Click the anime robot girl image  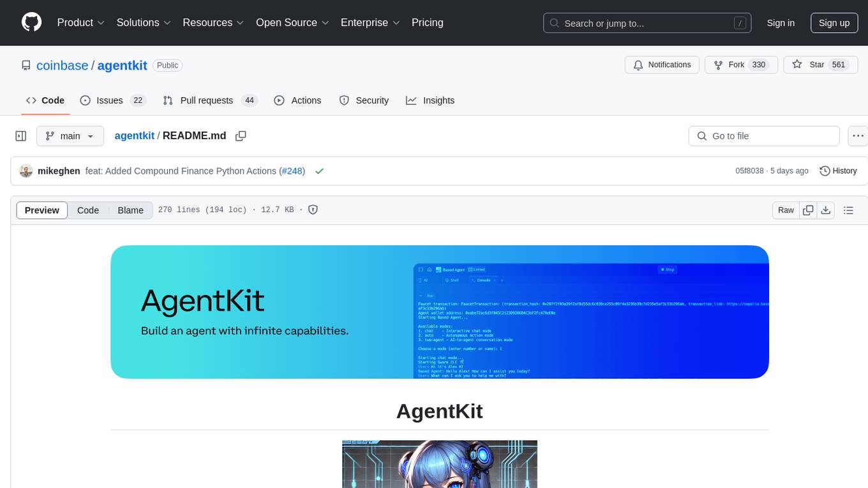click(440, 464)
